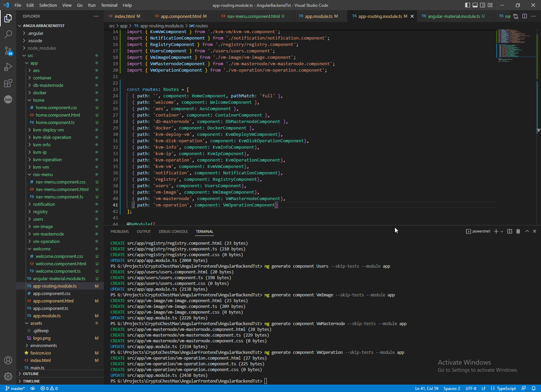Screen dimensions: 541x392
Task: Split the terminal panel
Action: click(x=510, y=231)
